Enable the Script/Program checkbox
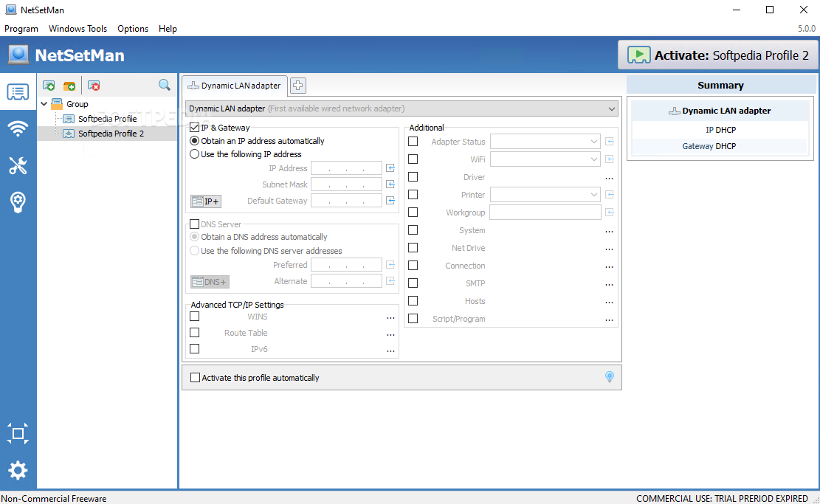Screen dimensions: 820x504 [x=413, y=318]
